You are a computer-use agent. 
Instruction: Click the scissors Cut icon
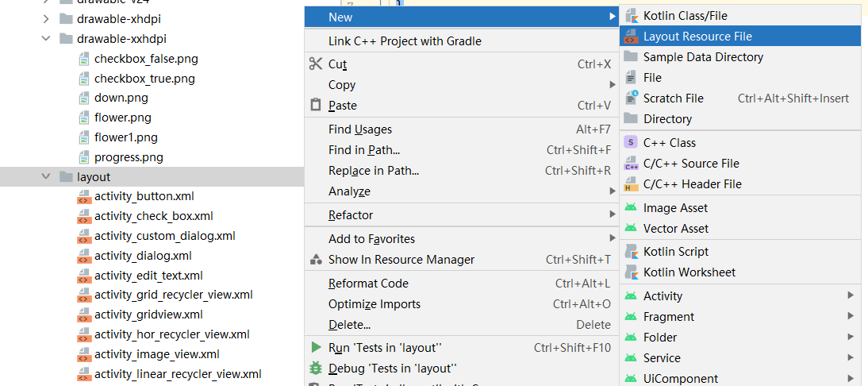pos(316,64)
